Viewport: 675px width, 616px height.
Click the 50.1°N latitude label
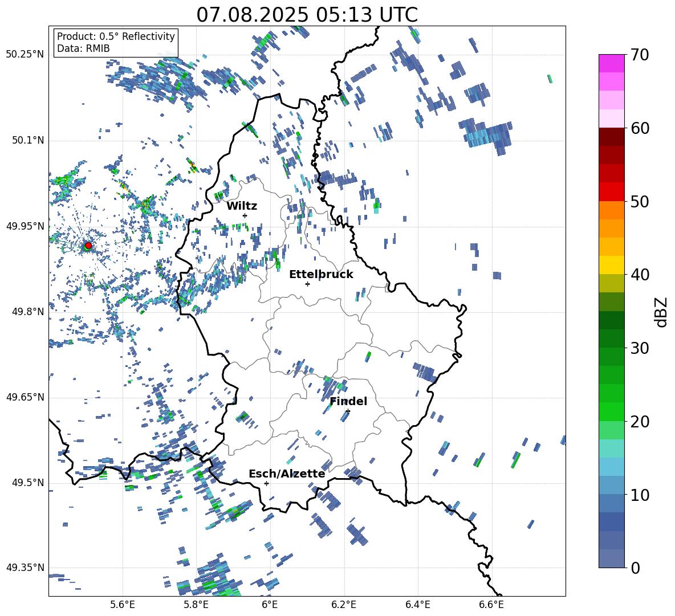(27, 140)
